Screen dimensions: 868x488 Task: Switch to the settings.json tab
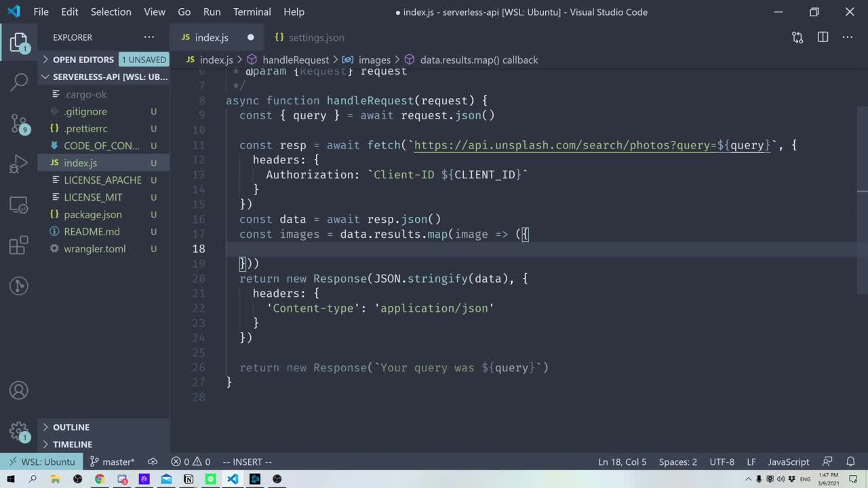(316, 37)
